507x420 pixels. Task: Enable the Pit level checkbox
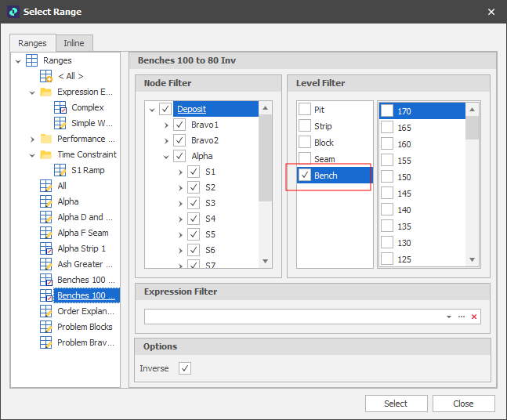(305, 110)
